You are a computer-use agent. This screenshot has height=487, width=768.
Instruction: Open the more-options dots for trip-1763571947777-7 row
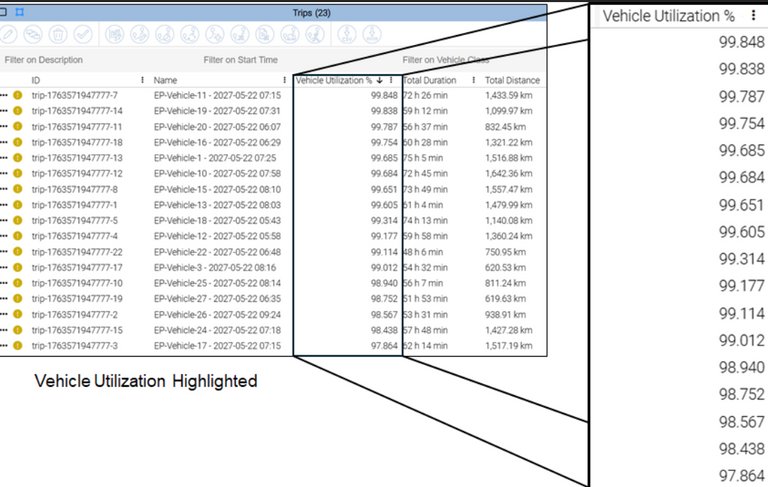pos(4,95)
